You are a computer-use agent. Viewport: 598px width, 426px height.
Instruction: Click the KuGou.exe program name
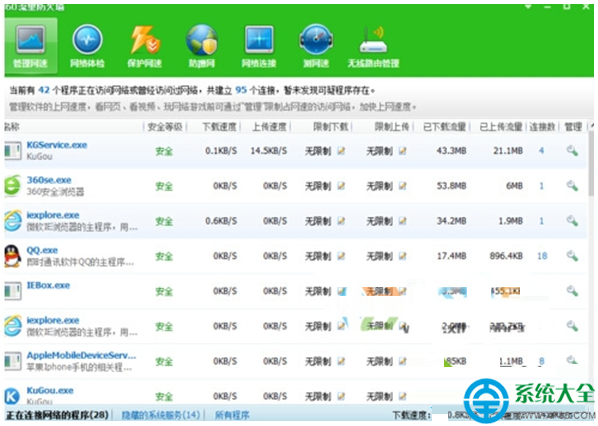[x=50, y=391]
